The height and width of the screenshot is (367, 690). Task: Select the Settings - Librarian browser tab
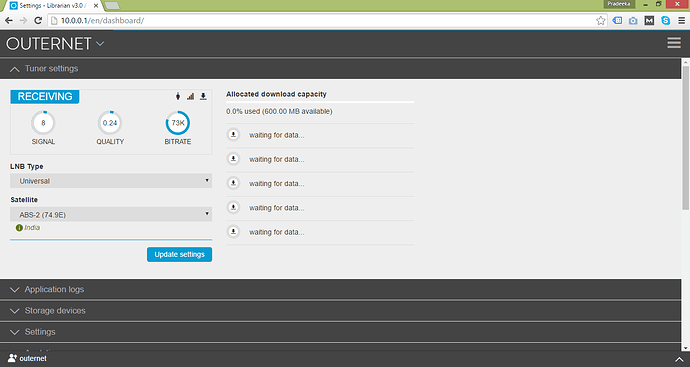click(54, 6)
